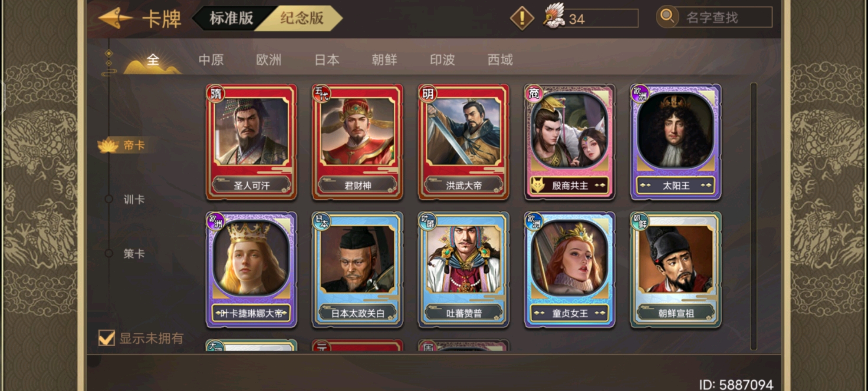
Task: Click the golden back arrow icon
Action: (115, 18)
